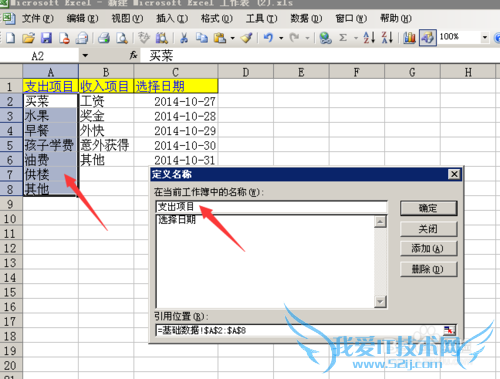Open the 视图 (View) menu
500x379 pixels.
127,18
